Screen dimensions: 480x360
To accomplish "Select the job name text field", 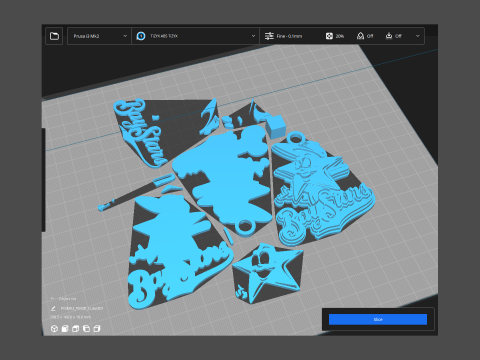I will click(x=82, y=309).
